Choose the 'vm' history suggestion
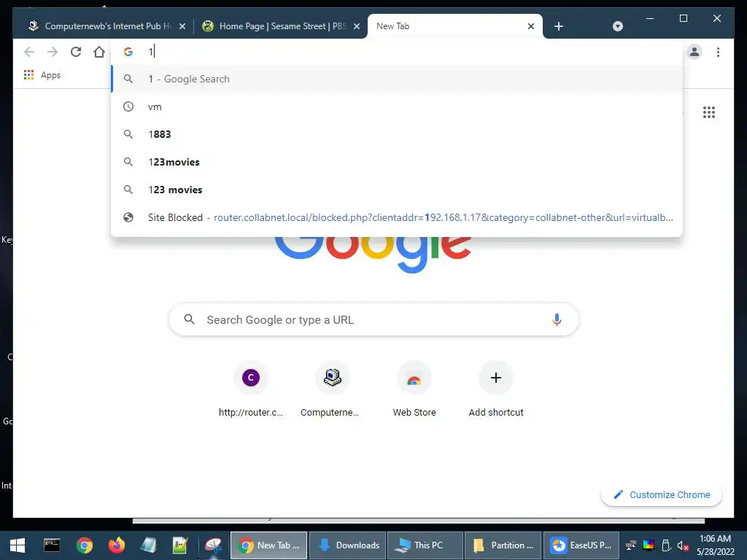The image size is (747, 560). pyautogui.click(x=397, y=106)
